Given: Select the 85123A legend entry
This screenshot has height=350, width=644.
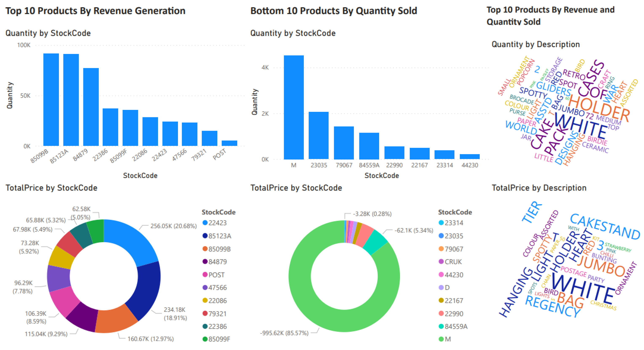Looking at the screenshot, I should click(219, 236).
